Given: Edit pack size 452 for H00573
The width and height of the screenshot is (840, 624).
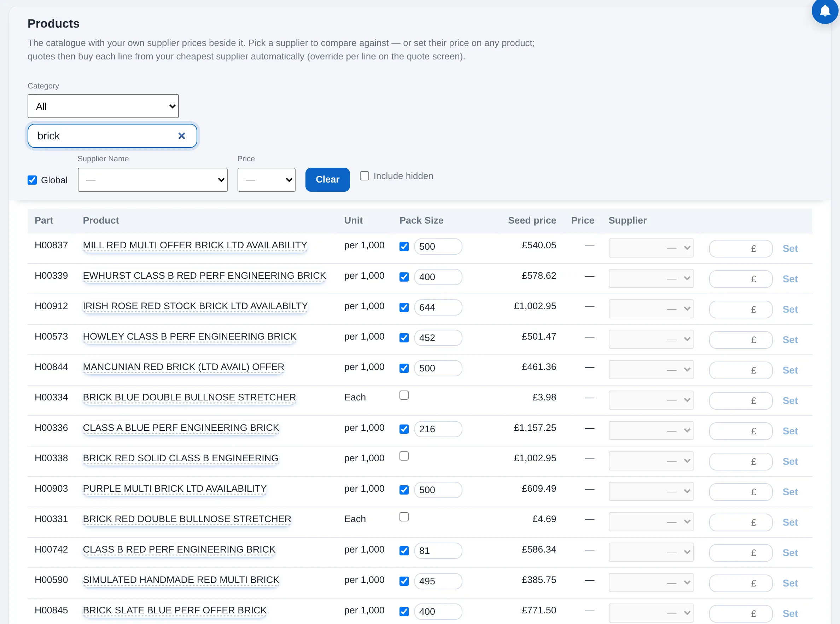Looking at the screenshot, I should tap(438, 338).
